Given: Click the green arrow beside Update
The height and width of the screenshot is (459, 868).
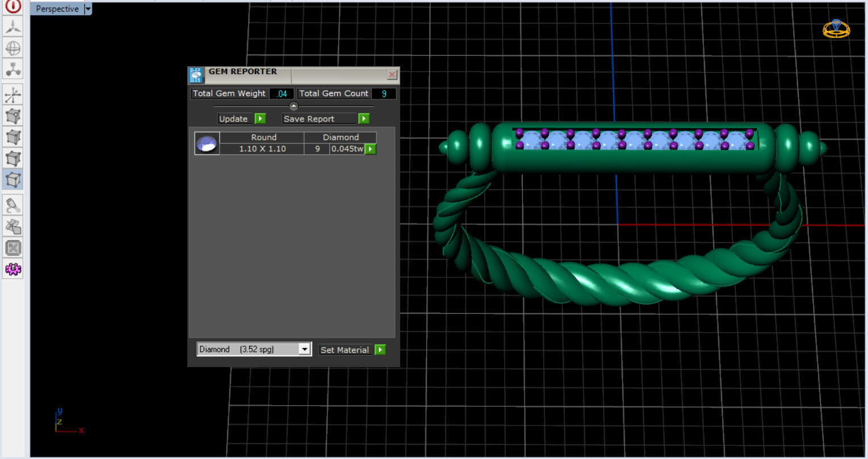Looking at the screenshot, I should 260,119.
